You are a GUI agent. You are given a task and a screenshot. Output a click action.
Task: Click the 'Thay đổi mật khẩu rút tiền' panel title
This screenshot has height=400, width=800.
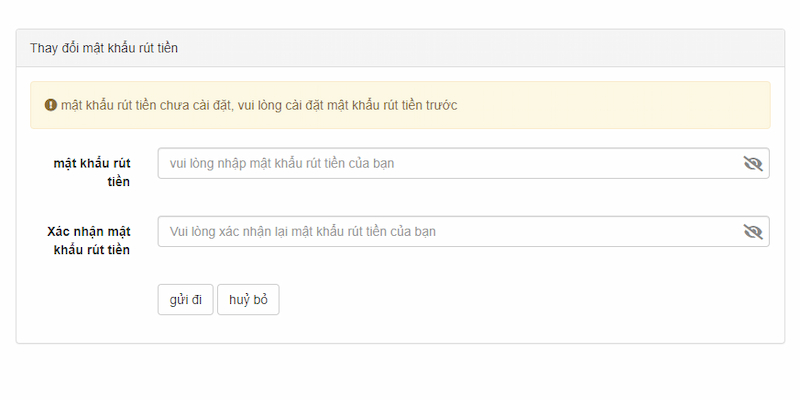click(104, 48)
